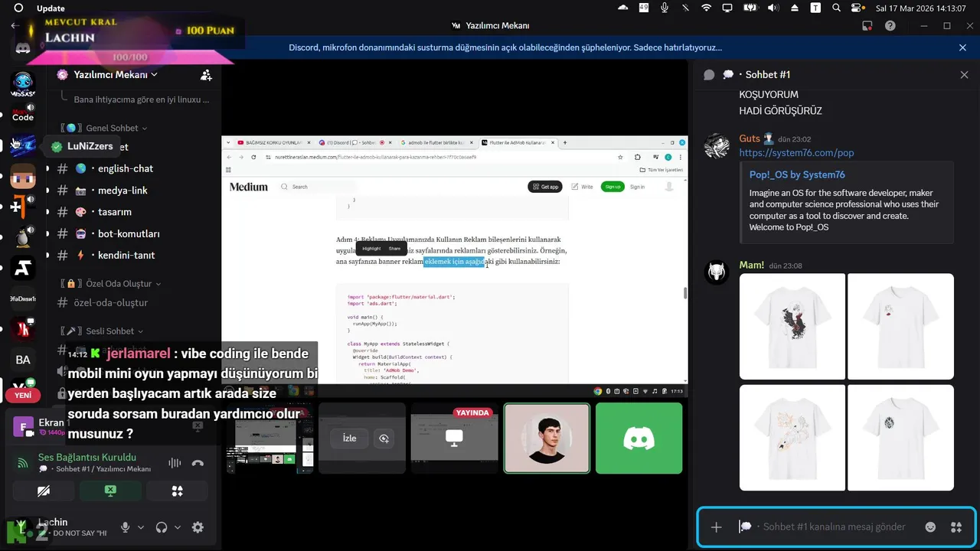The width and height of the screenshot is (980, 551).
Task: Open the system search magnifier
Action: tap(836, 8)
